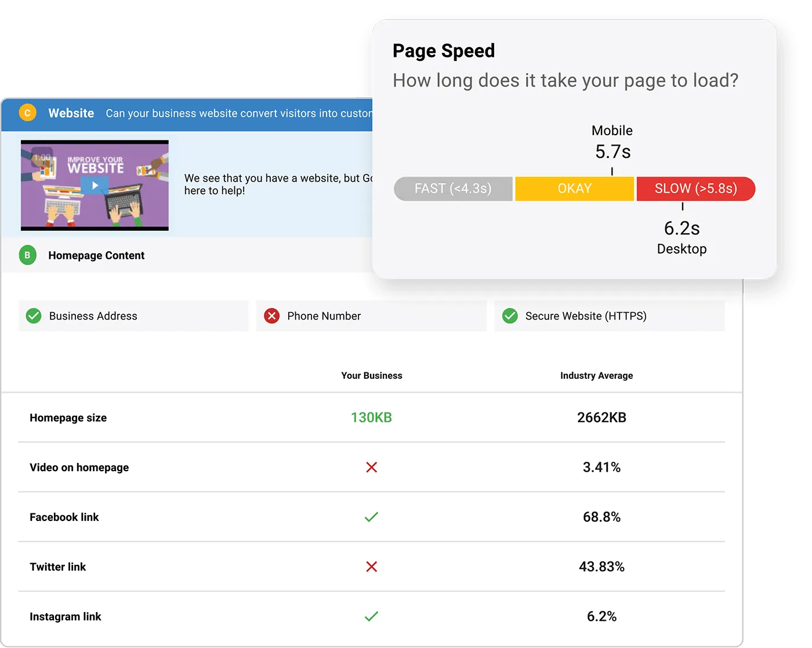Expand the Homepage Content section
812x648 pixels.
point(96,255)
